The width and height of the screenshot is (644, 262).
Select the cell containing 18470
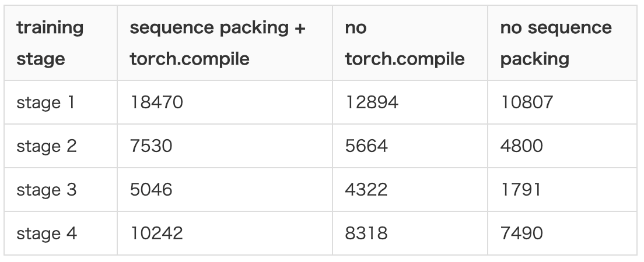(x=156, y=102)
